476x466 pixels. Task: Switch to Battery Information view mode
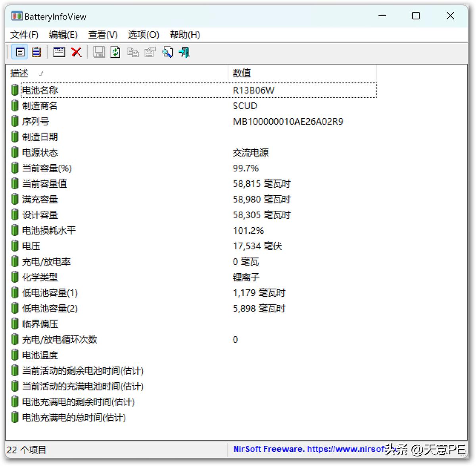pyautogui.click(x=20, y=52)
